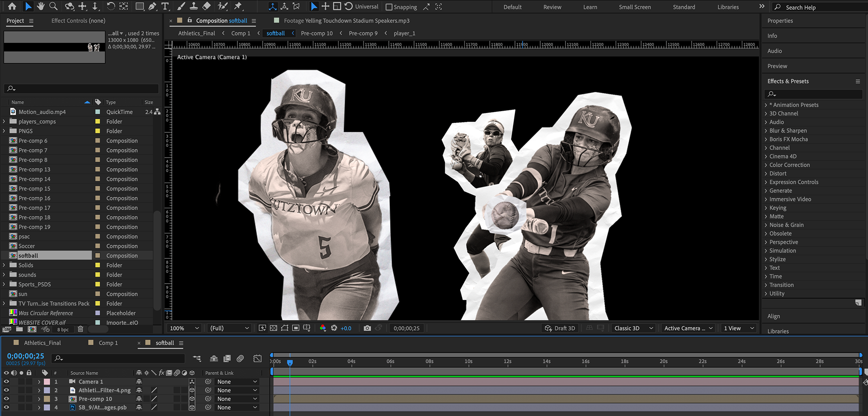This screenshot has width=868, height=416.
Task: Select the Clone Stamp tool
Action: [x=193, y=6]
